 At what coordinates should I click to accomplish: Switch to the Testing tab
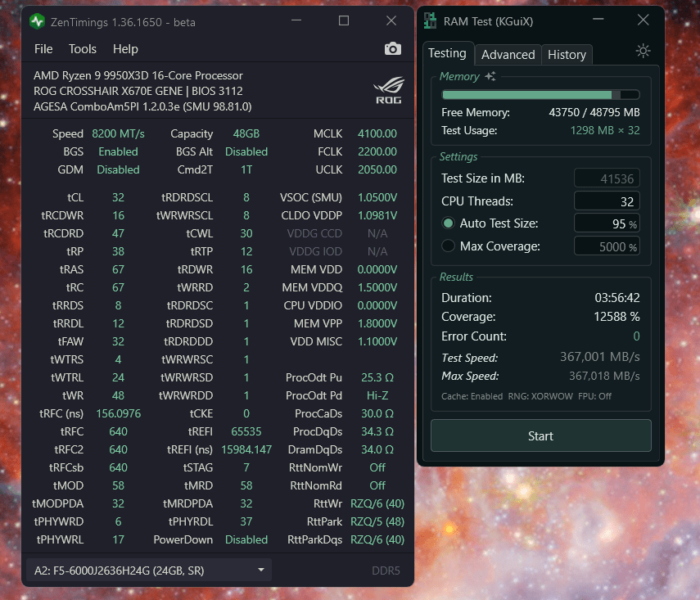(x=447, y=53)
